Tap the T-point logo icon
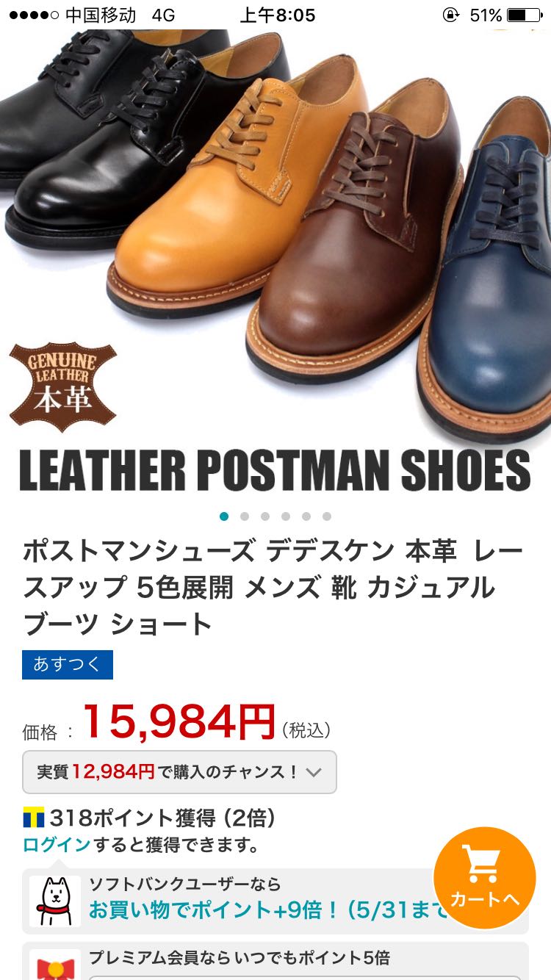Image resolution: width=551 pixels, height=980 pixels. pyautogui.click(x=33, y=818)
